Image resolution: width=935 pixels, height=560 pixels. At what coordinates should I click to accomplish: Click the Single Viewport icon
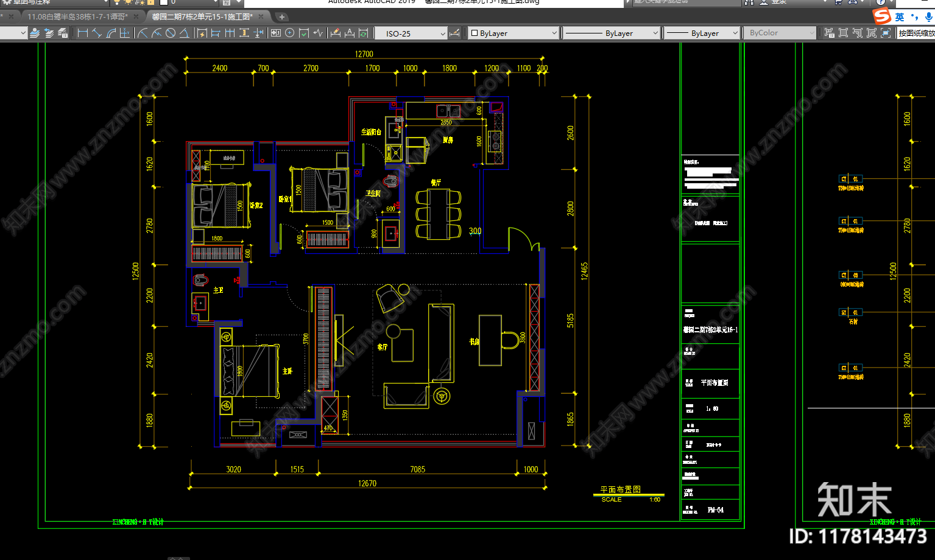point(843,33)
